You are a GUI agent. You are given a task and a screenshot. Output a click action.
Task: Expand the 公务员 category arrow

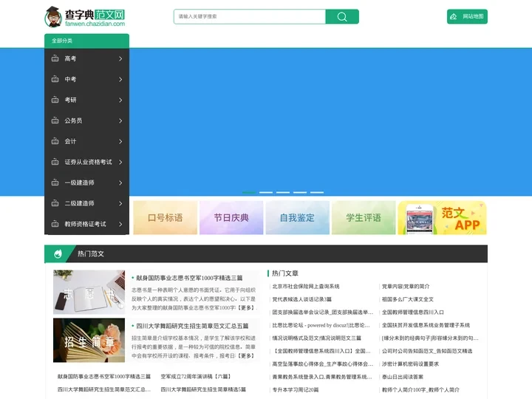[120, 120]
